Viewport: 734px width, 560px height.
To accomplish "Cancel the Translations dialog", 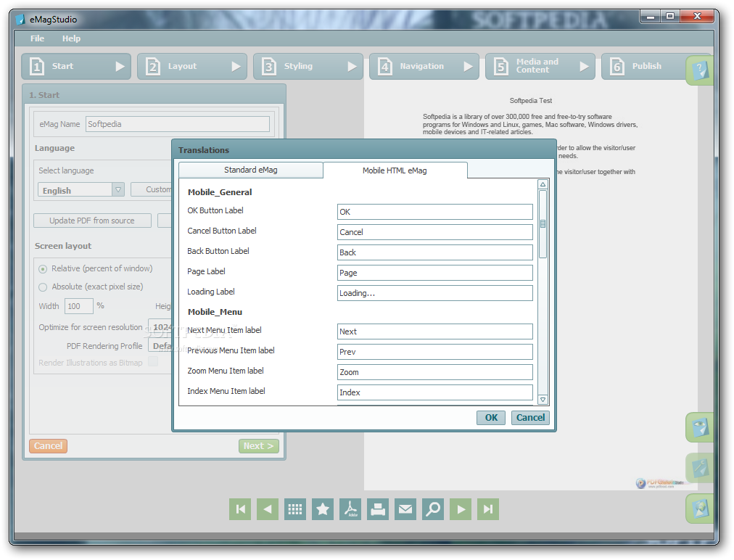I will 530,418.
